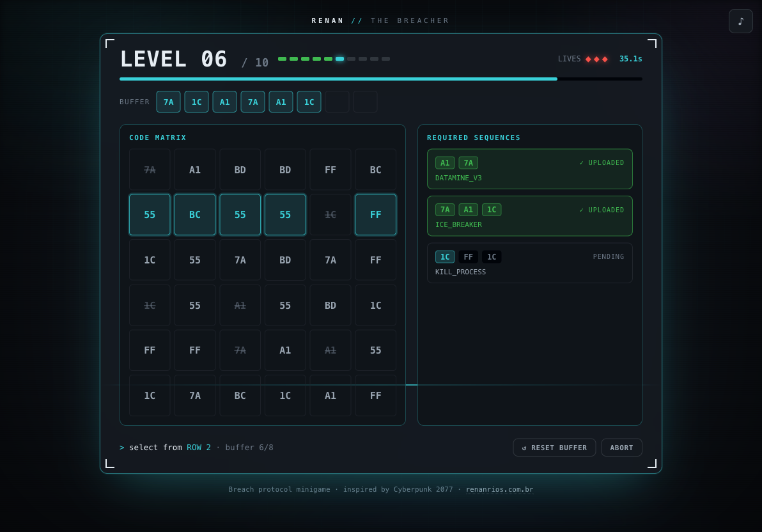762x532 pixels.
Task: Click the CODE MATRIX panel title
Action: 158,137
